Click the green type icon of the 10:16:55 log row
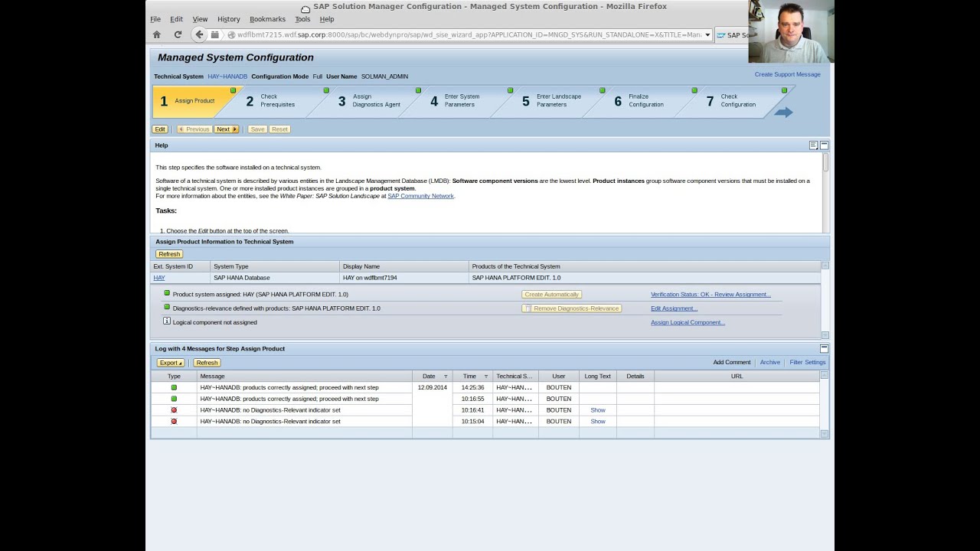This screenshot has width=980, height=551. [174, 399]
